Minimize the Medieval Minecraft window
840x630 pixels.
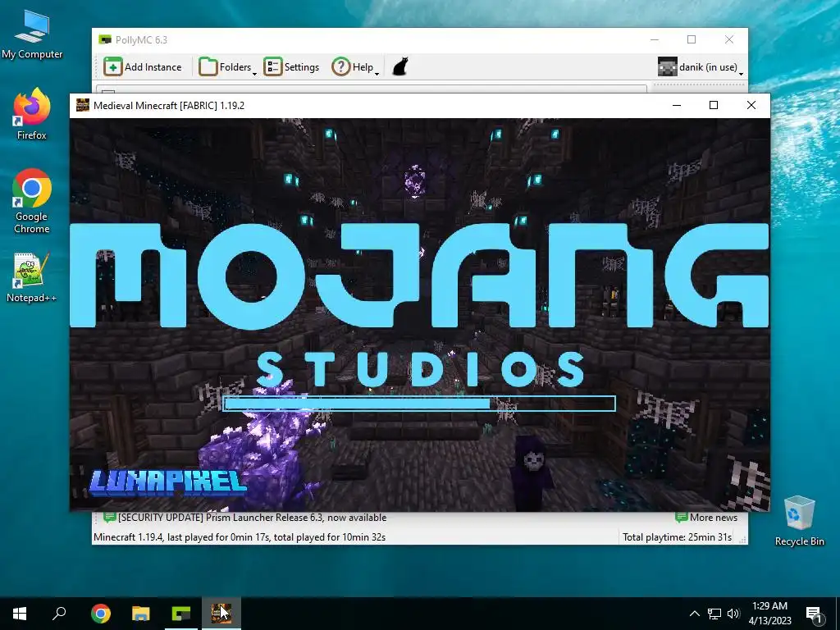(677, 105)
